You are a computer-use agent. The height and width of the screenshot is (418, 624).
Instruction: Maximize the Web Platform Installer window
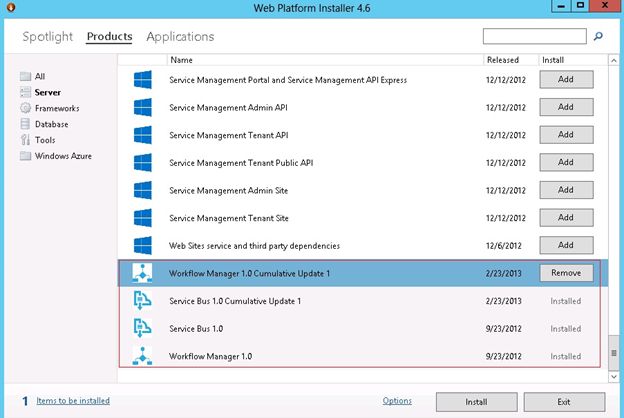click(580, 6)
